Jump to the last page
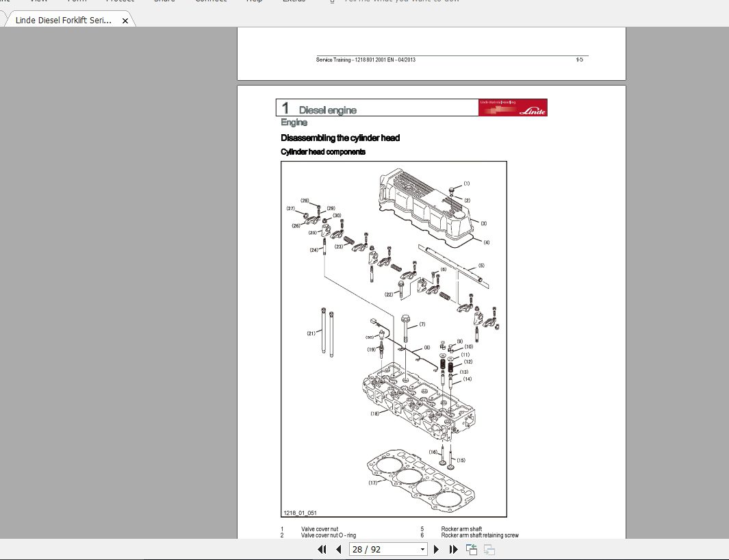The image size is (729, 560). click(x=454, y=549)
